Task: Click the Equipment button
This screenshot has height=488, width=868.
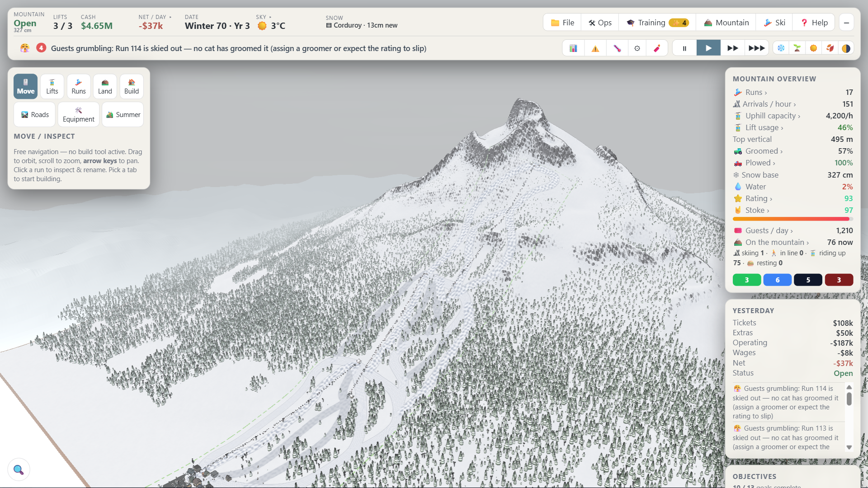Action: 79,114
